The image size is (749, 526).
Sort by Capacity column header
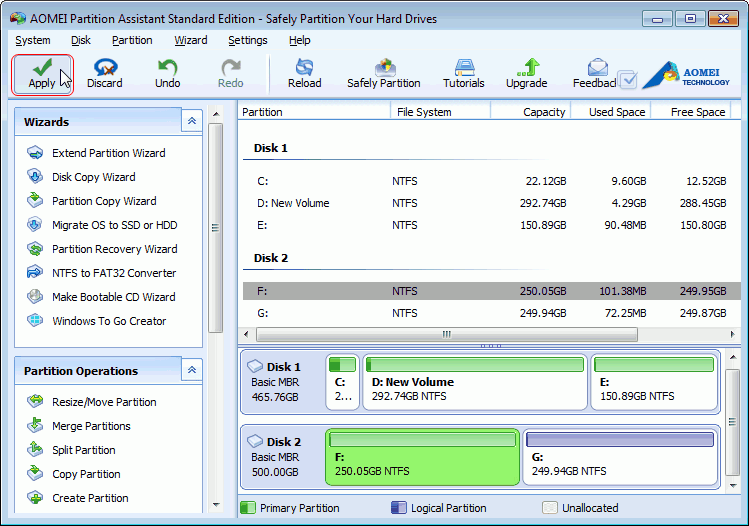click(x=530, y=112)
